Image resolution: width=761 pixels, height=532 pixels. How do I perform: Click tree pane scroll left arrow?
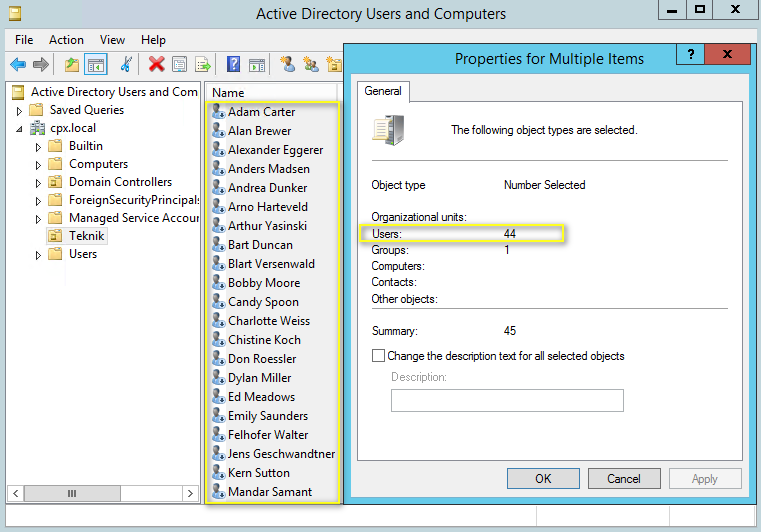[x=16, y=493]
